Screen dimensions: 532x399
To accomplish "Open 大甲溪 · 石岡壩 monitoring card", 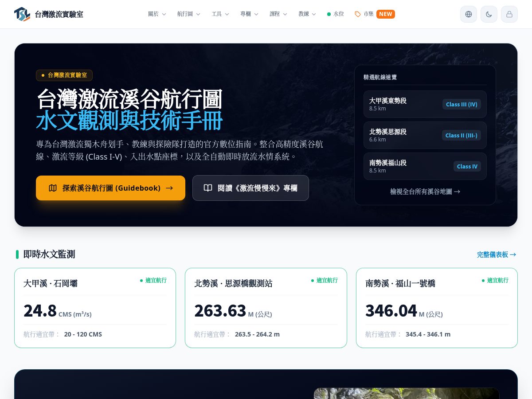I will pyautogui.click(x=95, y=308).
